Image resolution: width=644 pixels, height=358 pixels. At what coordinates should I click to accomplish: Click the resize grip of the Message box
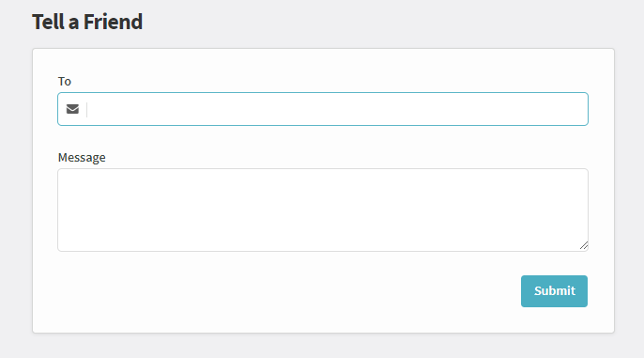584,245
